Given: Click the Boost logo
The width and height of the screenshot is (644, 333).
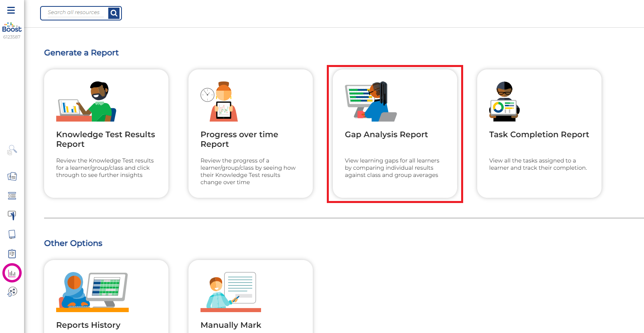Looking at the screenshot, I should click(x=12, y=28).
